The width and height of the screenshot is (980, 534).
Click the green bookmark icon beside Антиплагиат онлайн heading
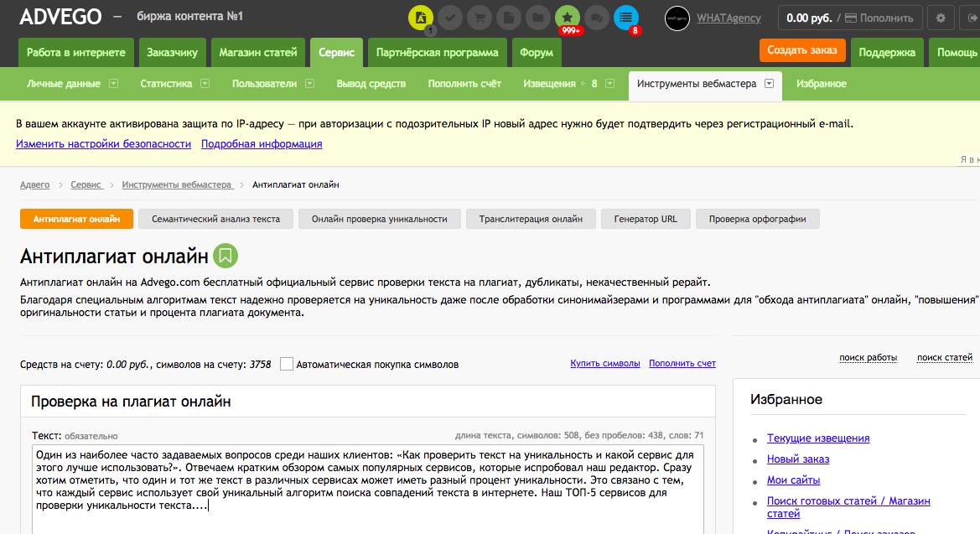pos(226,255)
